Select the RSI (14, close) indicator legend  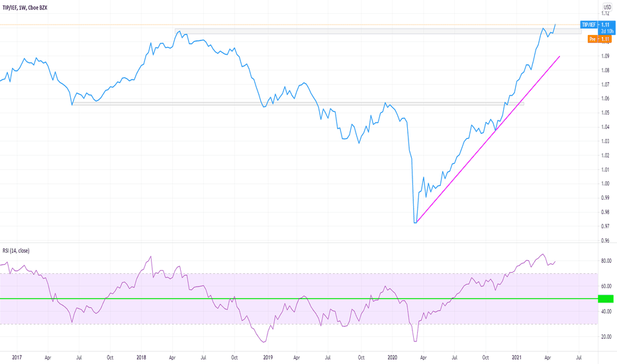point(16,251)
